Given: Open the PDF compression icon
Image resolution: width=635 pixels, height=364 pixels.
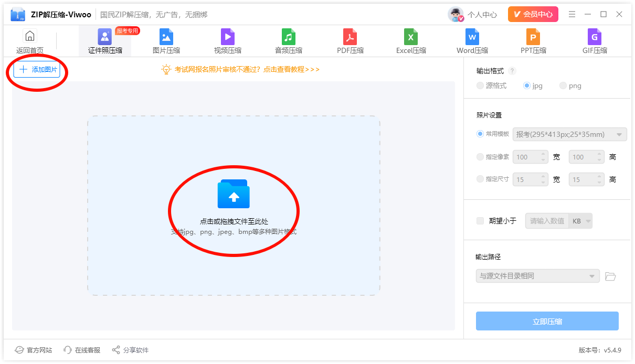Looking at the screenshot, I should (x=350, y=37).
